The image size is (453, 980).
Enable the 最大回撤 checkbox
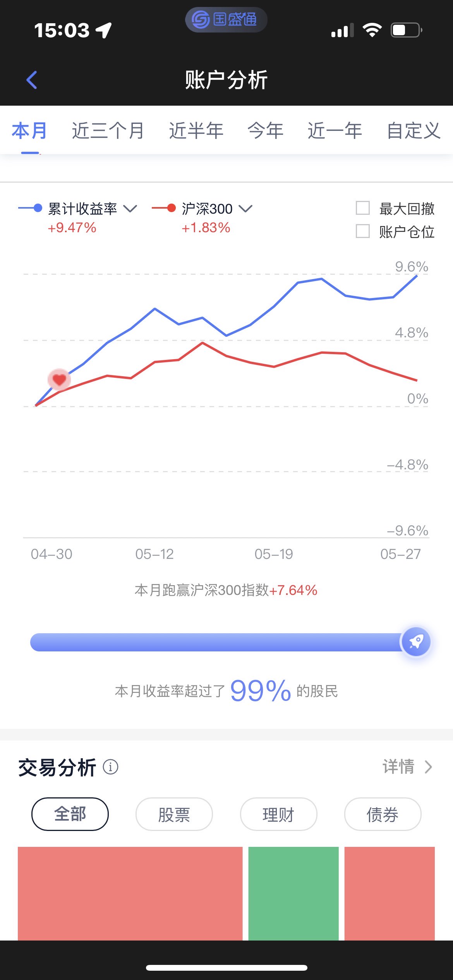[363, 208]
